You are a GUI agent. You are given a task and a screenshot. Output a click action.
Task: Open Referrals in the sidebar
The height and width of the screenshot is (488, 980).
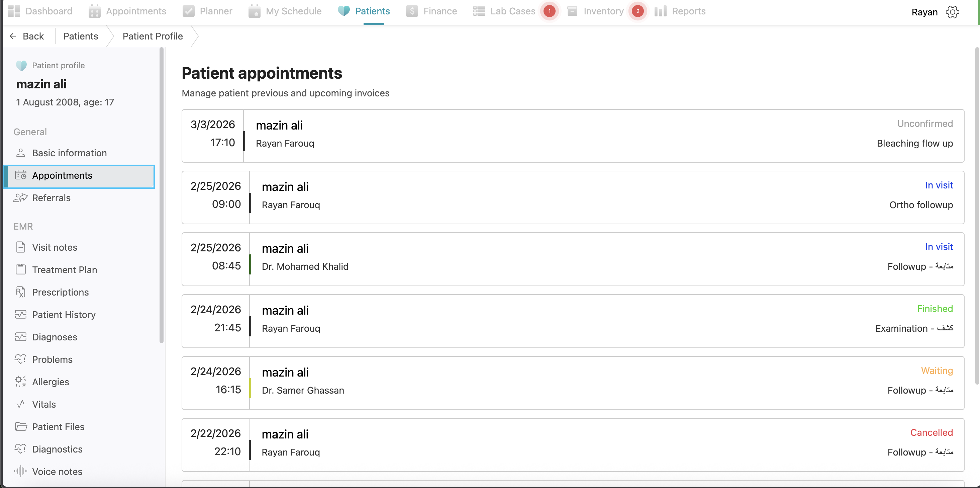tap(52, 198)
